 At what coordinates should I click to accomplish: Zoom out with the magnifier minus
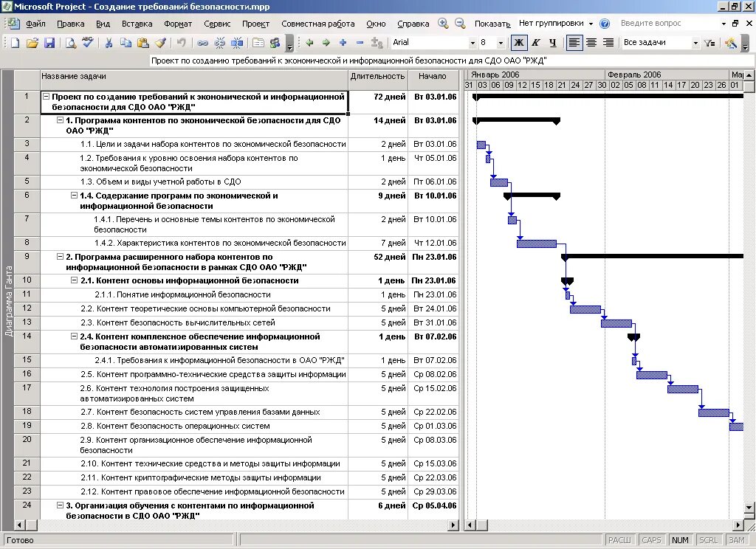click(x=460, y=23)
